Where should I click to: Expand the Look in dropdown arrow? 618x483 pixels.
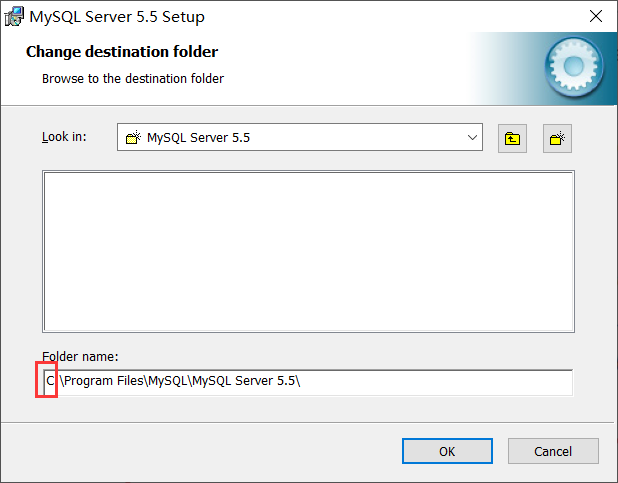coord(473,138)
